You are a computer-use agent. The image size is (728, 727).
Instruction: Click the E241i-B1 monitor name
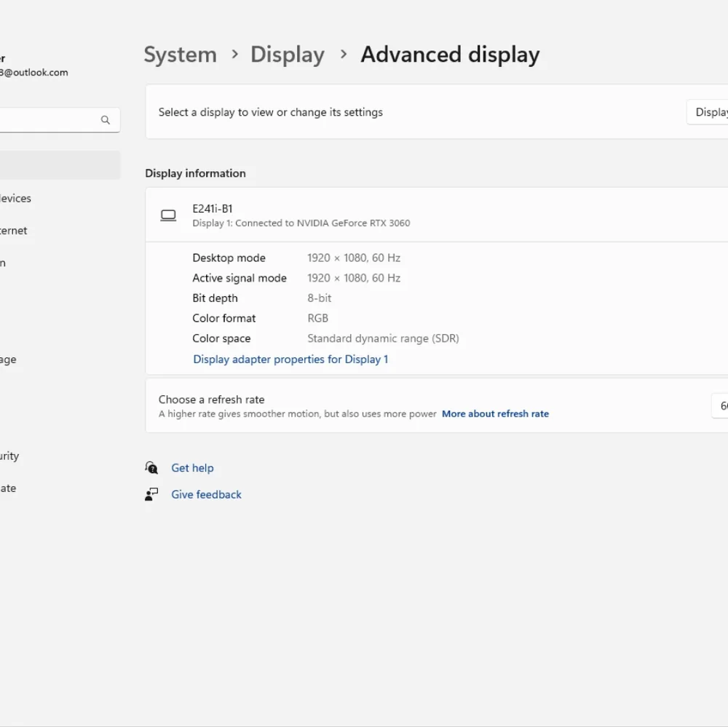click(x=212, y=209)
